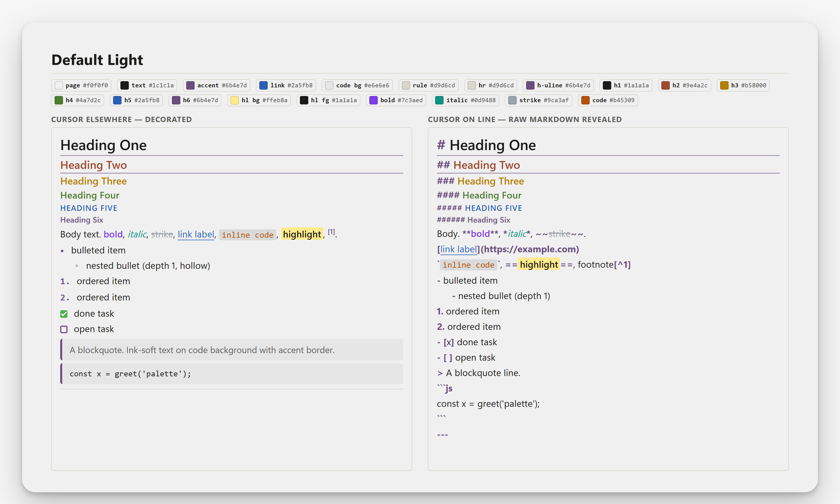The height and width of the screenshot is (504, 840).
Task: Click the 'footnote[^1]' raw text
Action: click(604, 265)
